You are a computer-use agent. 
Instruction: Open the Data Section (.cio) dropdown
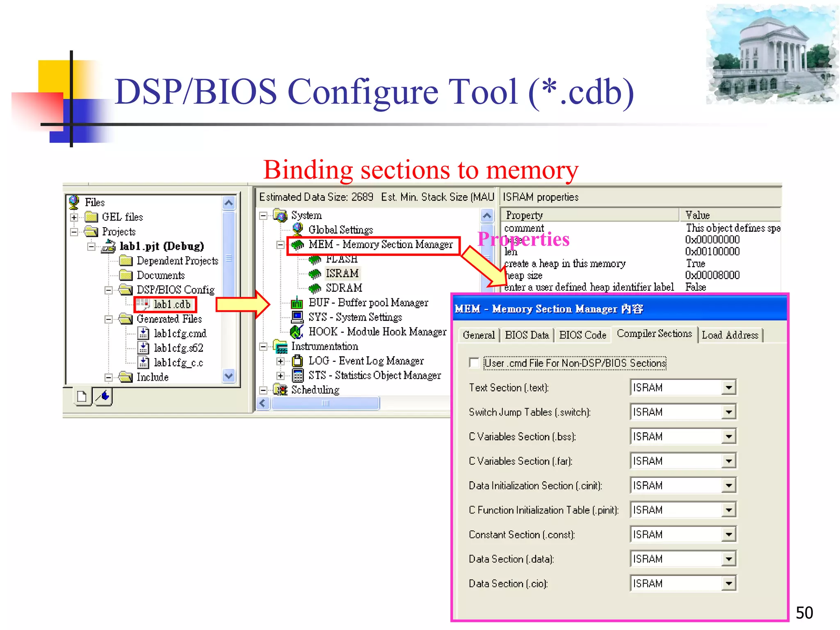pyautogui.click(x=728, y=583)
